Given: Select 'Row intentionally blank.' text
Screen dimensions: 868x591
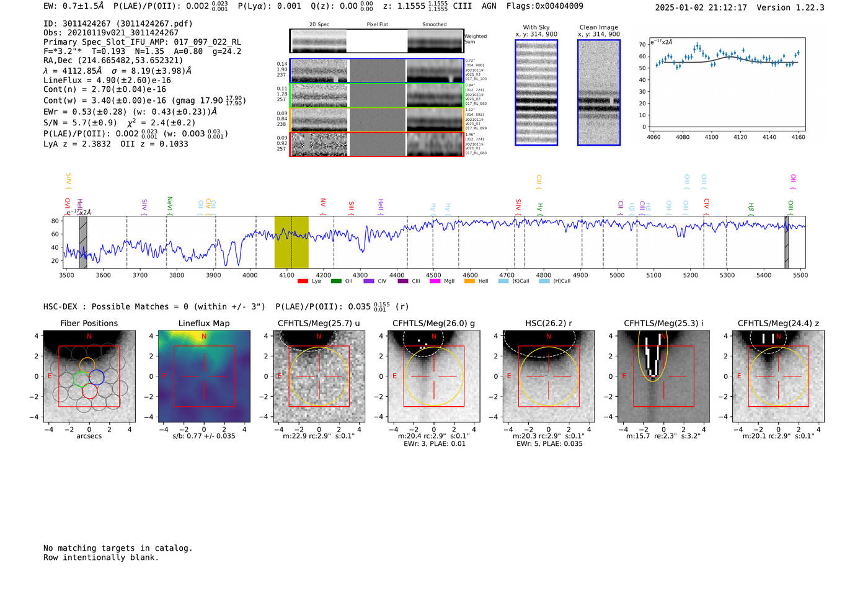Looking at the screenshot, I should pyautogui.click(x=101, y=558).
